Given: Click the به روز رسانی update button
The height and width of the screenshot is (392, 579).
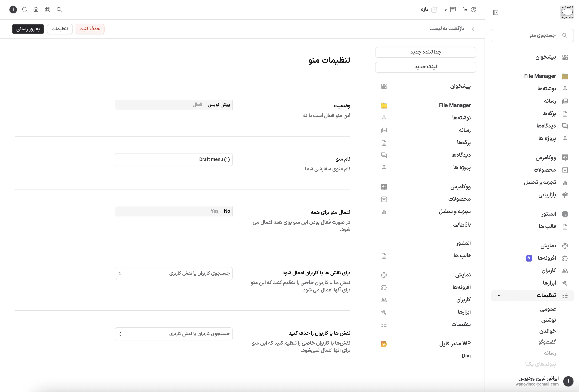Looking at the screenshot, I should (28, 29).
